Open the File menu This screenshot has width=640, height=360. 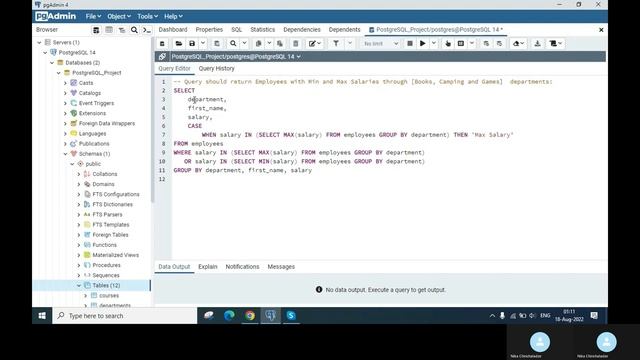(x=93, y=16)
